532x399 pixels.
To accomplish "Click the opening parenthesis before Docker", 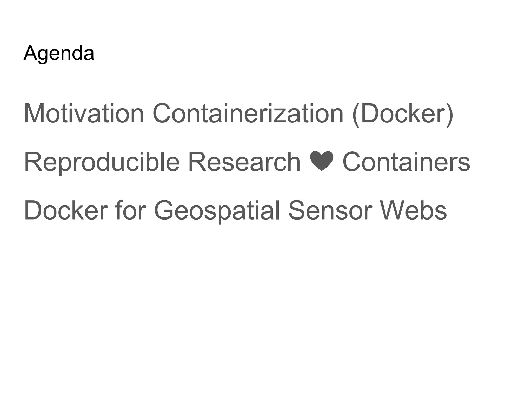I will [x=356, y=114].
